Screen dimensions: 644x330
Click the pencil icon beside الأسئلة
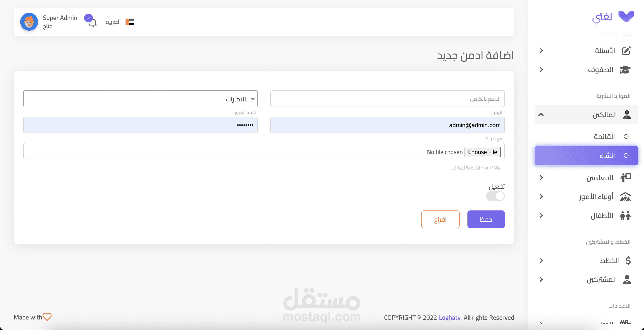(626, 51)
